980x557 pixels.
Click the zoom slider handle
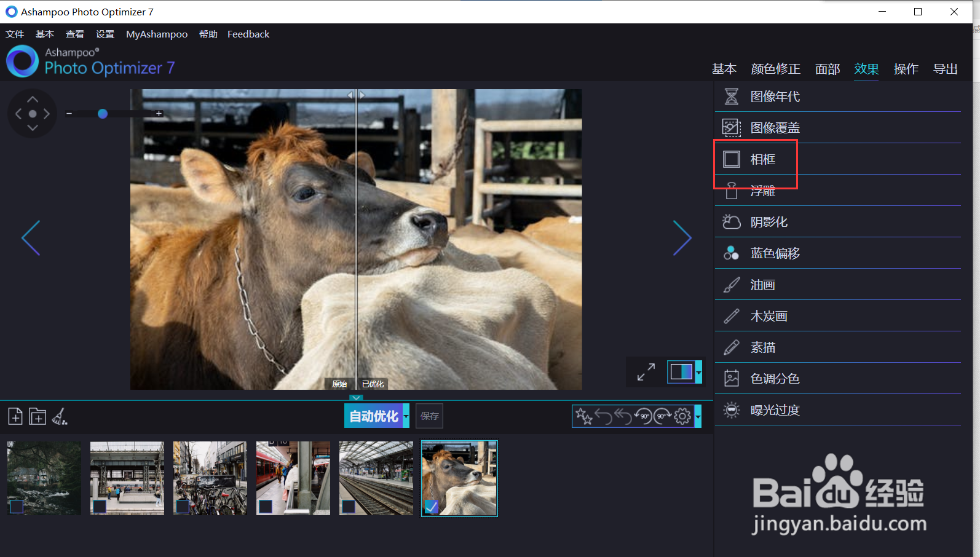click(103, 114)
